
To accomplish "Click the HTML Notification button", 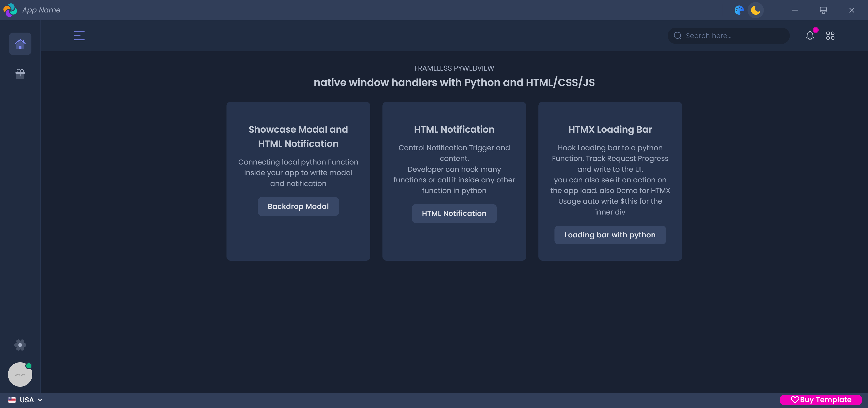I will tap(454, 213).
